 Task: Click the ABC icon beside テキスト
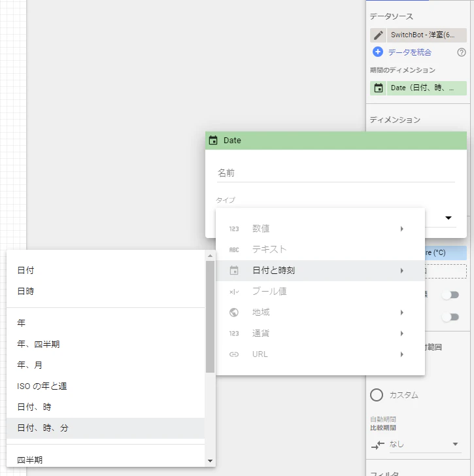(x=234, y=250)
